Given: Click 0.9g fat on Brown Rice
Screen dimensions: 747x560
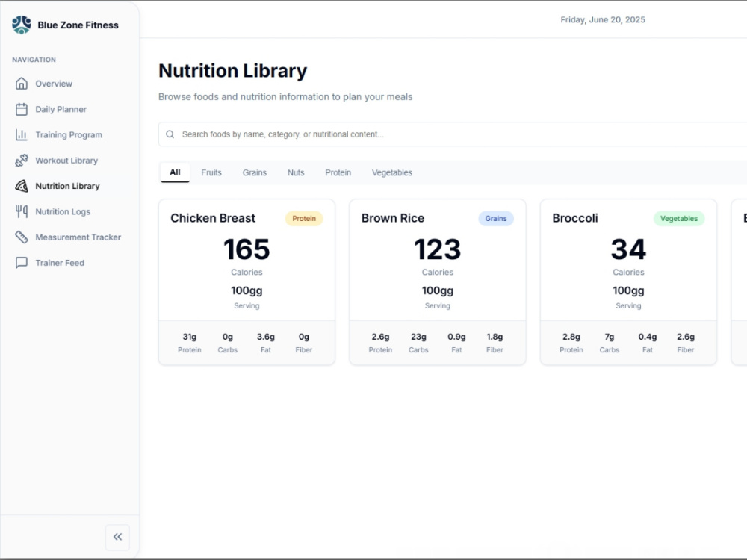Looking at the screenshot, I should [x=456, y=337].
